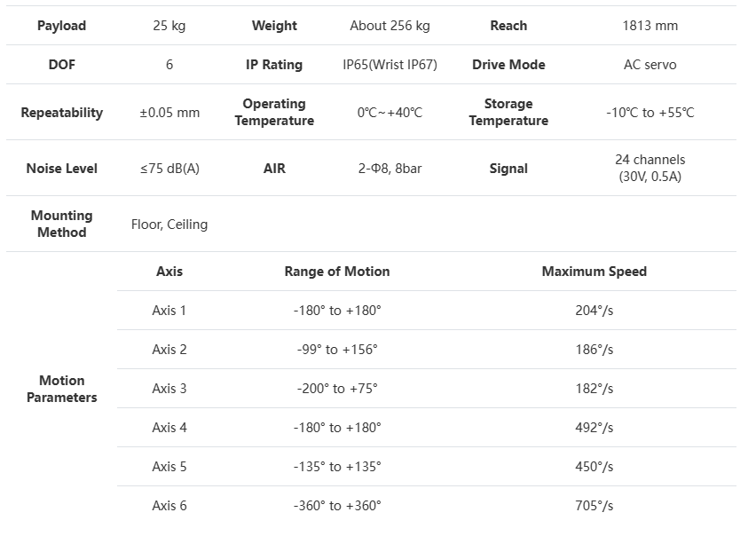Select the Axis 1 row label
756x544 pixels.
tap(169, 311)
